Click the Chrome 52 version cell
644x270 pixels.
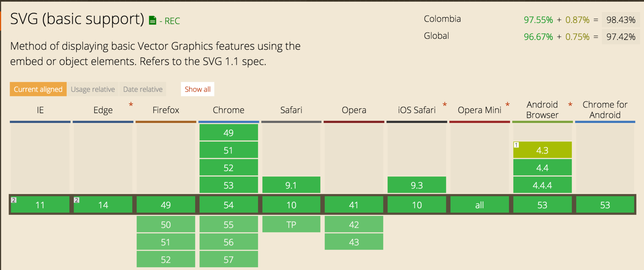click(x=229, y=168)
